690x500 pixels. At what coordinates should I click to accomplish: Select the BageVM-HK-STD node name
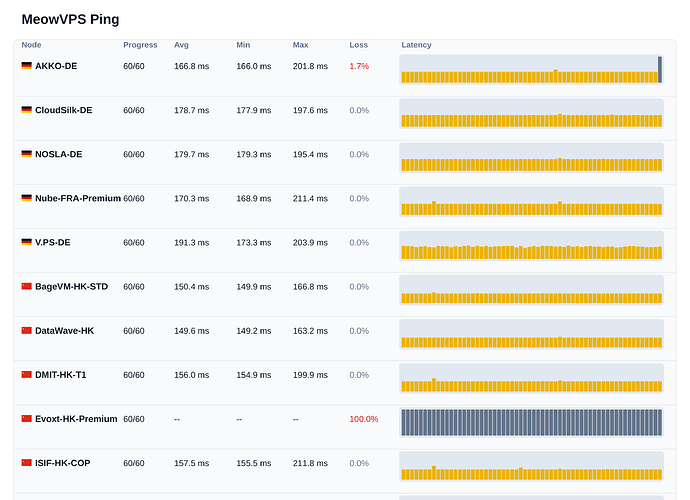click(x=71, y=287)
